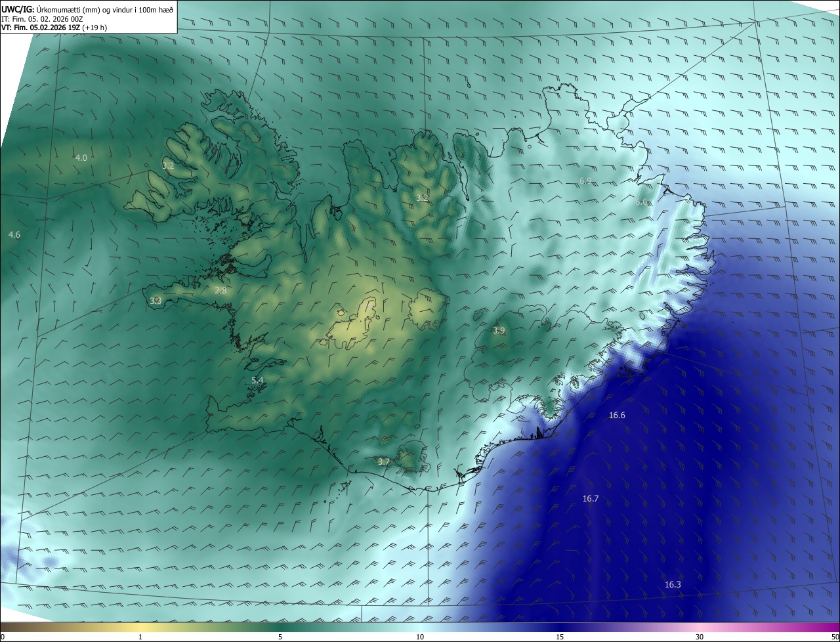Click the 4.6 value label on the map
This screenshot has height=642, width=840.
pos(14,234)
